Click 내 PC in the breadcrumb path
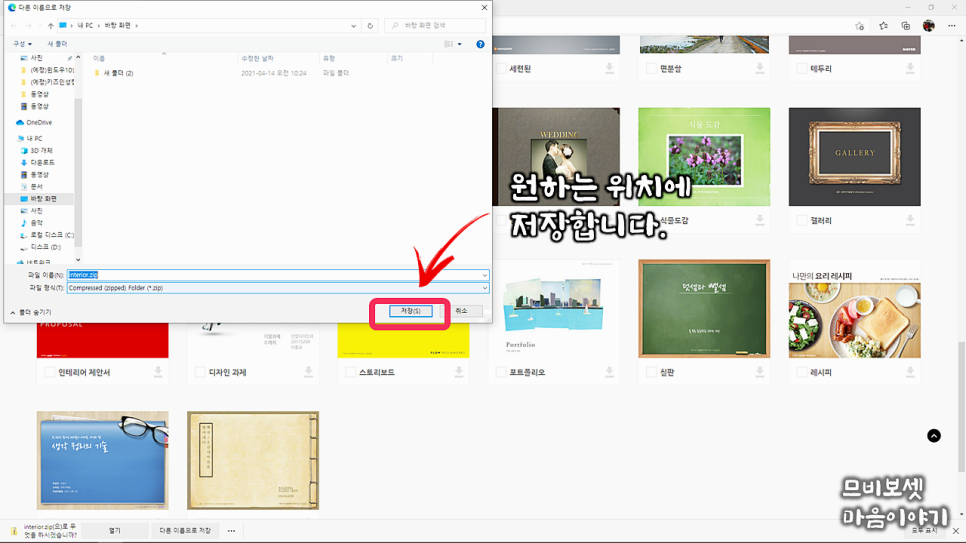This screenshot has width=966, height=543. 85,26
